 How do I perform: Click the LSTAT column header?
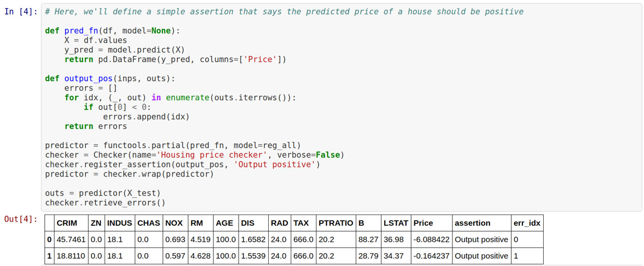pos(396,223)
